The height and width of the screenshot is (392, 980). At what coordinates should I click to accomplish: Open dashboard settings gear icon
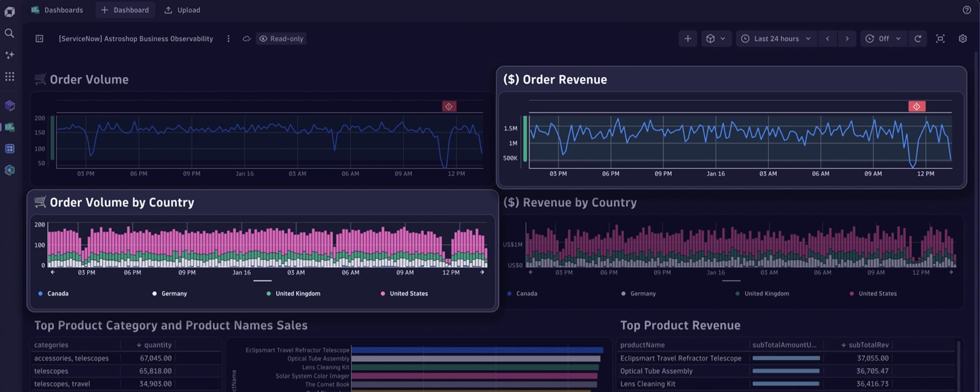963,39
